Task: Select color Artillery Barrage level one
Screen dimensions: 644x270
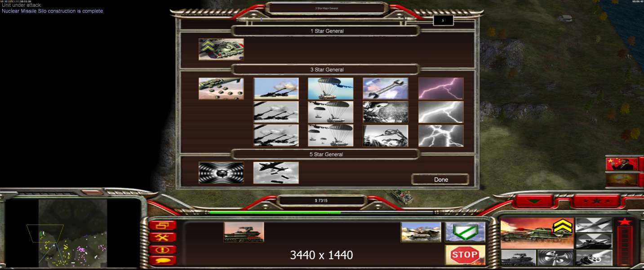Action: 276,88
